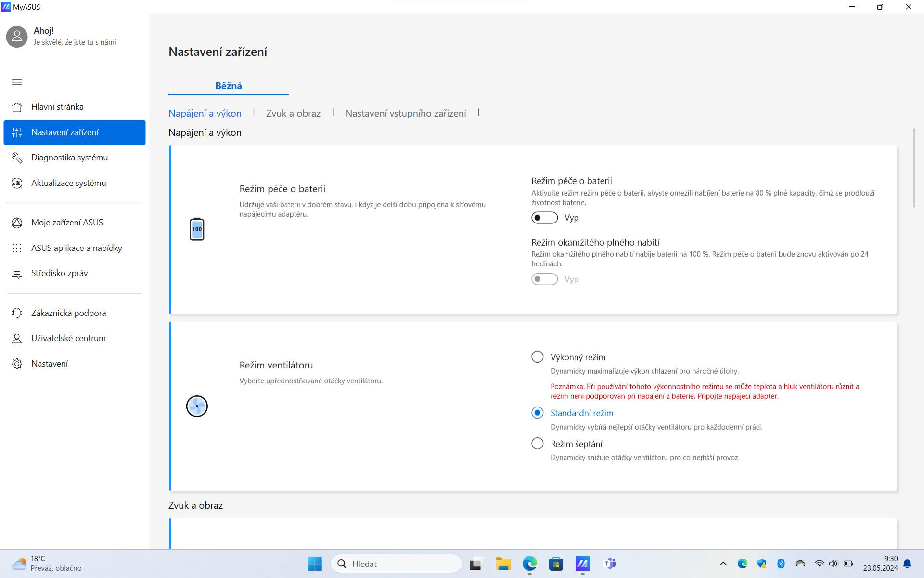Open the weather widget showing 18°C
Image resolution: width=924 pixels, height=578 pixels.
[x=47, y=564]
